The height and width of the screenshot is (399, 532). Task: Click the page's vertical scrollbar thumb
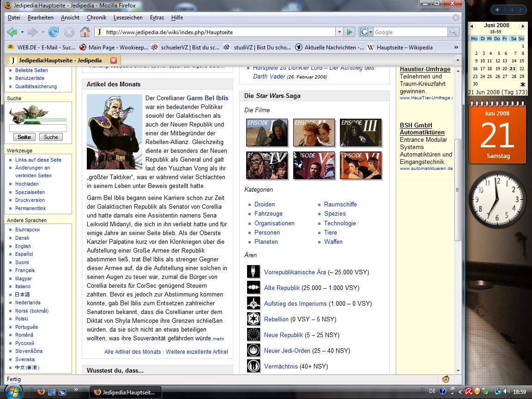458,189
